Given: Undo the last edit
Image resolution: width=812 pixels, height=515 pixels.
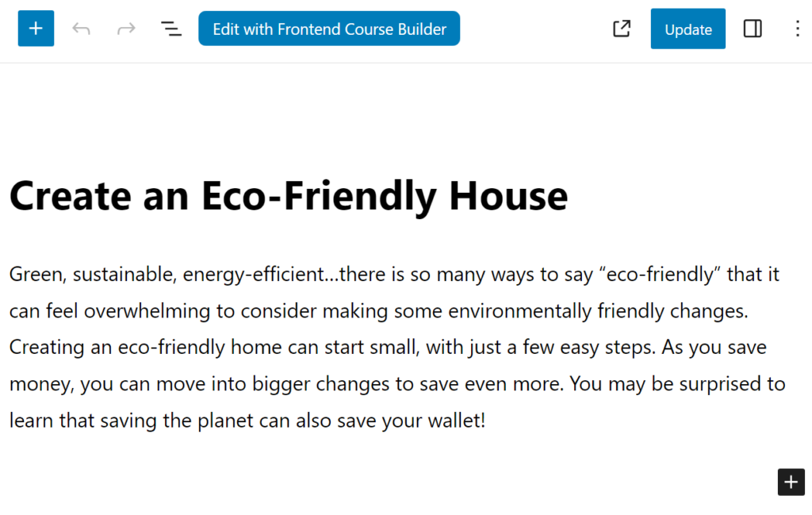Looking at the screenshot, I should coord(82,29).
